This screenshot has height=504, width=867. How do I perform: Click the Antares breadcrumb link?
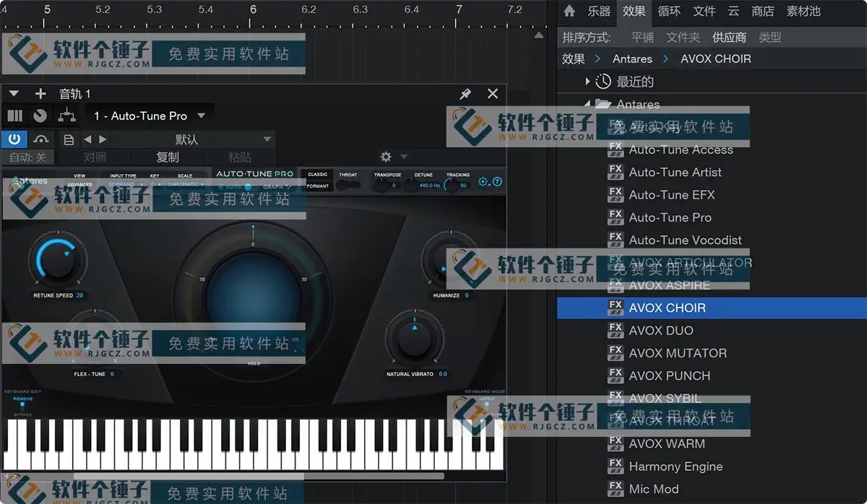click(x=632, y=59)
